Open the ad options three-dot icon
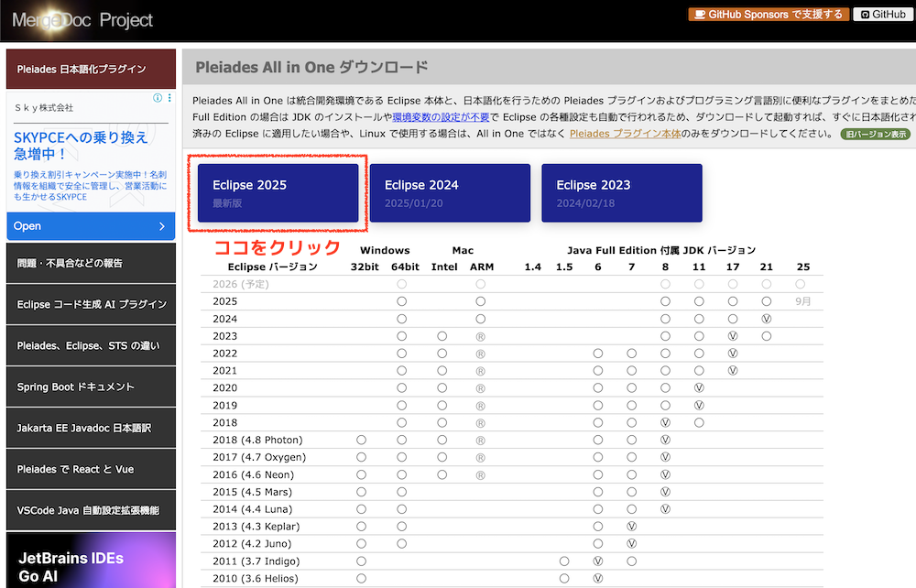916x588 pixels. [x=169, y=98]
